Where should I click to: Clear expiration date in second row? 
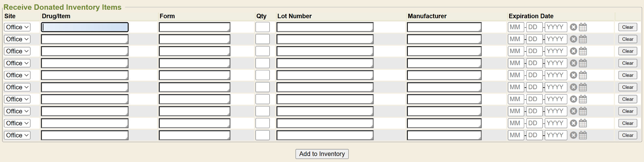574,39
